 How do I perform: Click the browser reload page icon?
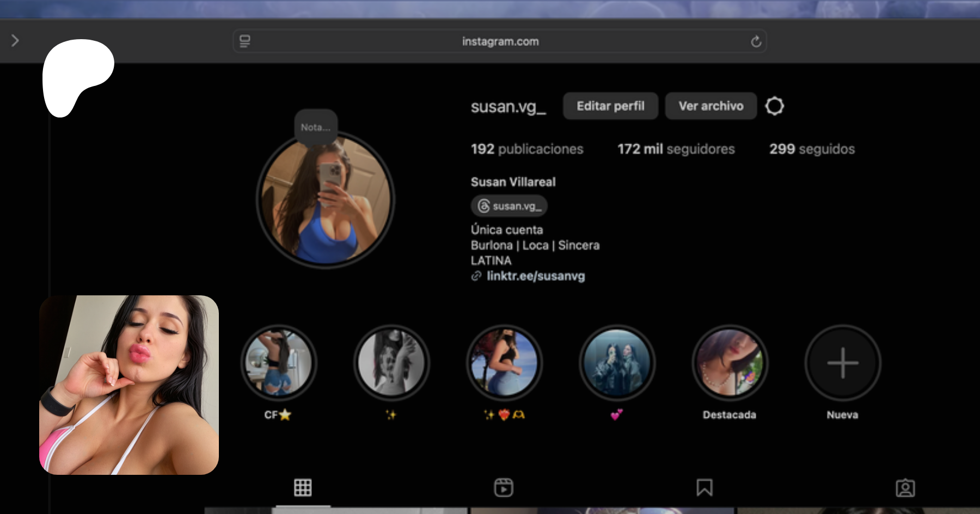[756, 42]
